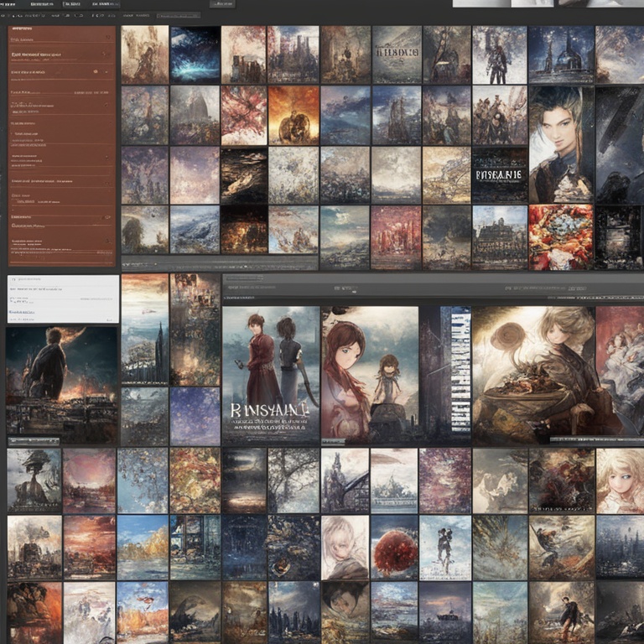Open the poster with two standing figures
Viewport: 644px width, 644px height.
(x=271, y=376)
